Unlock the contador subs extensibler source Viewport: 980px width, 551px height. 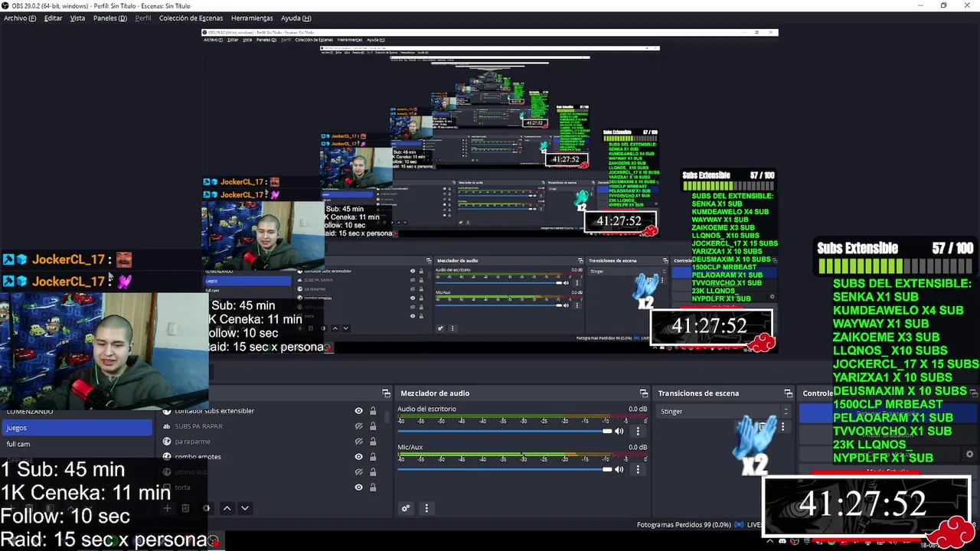click(373, 411)
